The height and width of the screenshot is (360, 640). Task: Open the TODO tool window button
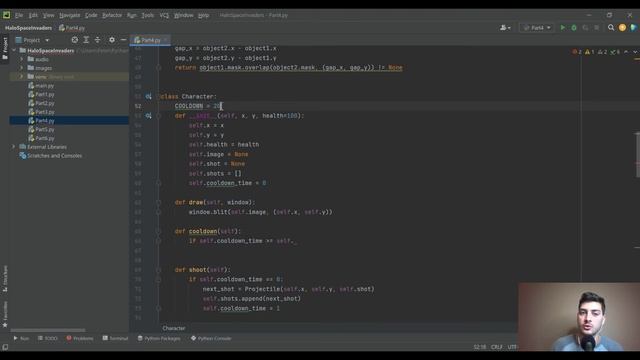48,338
